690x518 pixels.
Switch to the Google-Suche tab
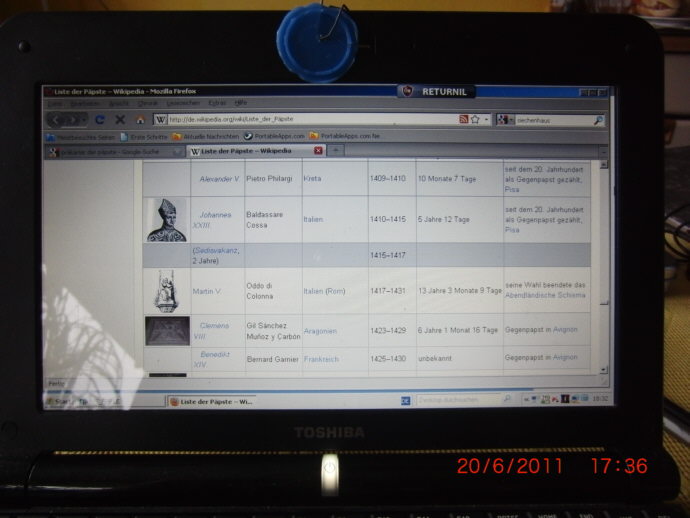[x=112, y=151]
